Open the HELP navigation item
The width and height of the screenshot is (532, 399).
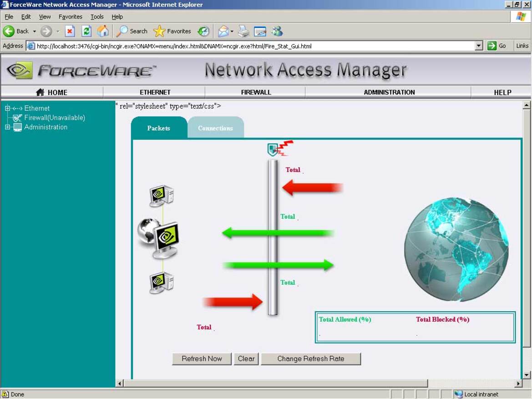pyautogui.click(x=502, y=92)
